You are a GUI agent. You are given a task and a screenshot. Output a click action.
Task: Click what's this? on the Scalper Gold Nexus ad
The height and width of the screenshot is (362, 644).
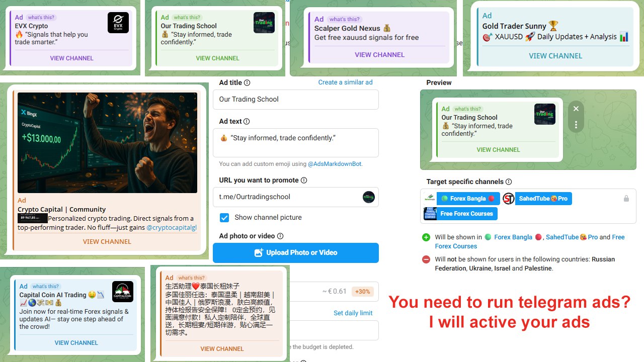point(345,20)
